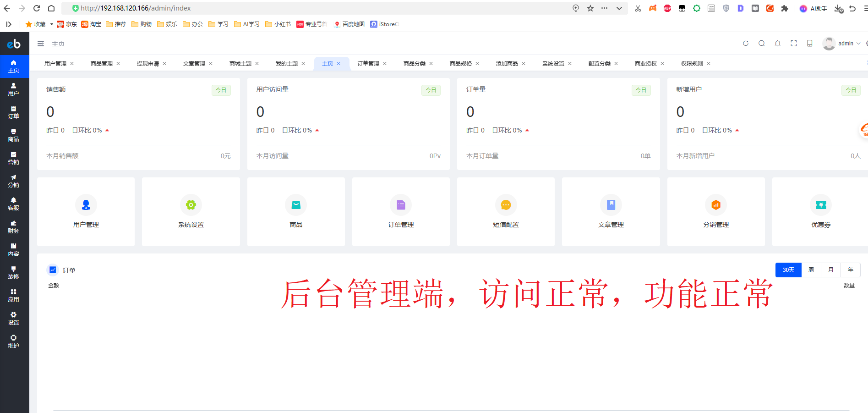Switch to 系统设置 tab

pyautogui.click(x=553, y=64)
